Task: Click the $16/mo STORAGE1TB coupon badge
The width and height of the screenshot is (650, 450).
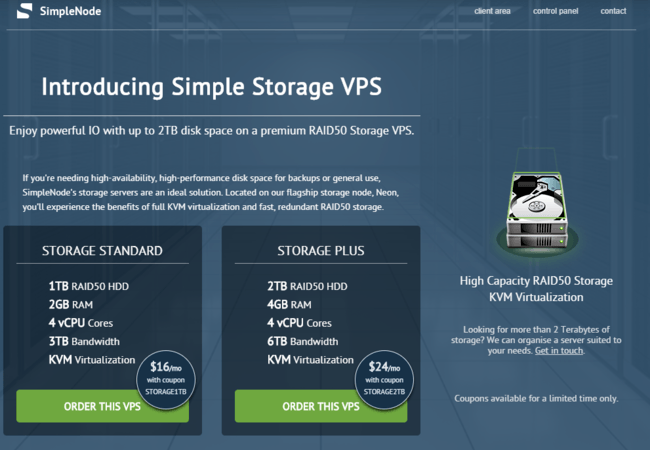Action: tap(166, 380)
